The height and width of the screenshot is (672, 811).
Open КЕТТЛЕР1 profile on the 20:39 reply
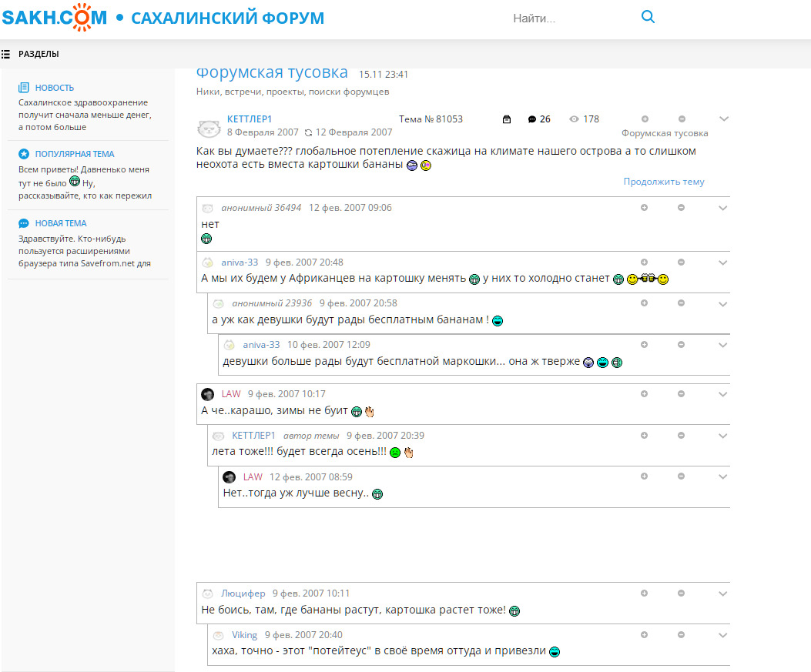tap(253, 435)
